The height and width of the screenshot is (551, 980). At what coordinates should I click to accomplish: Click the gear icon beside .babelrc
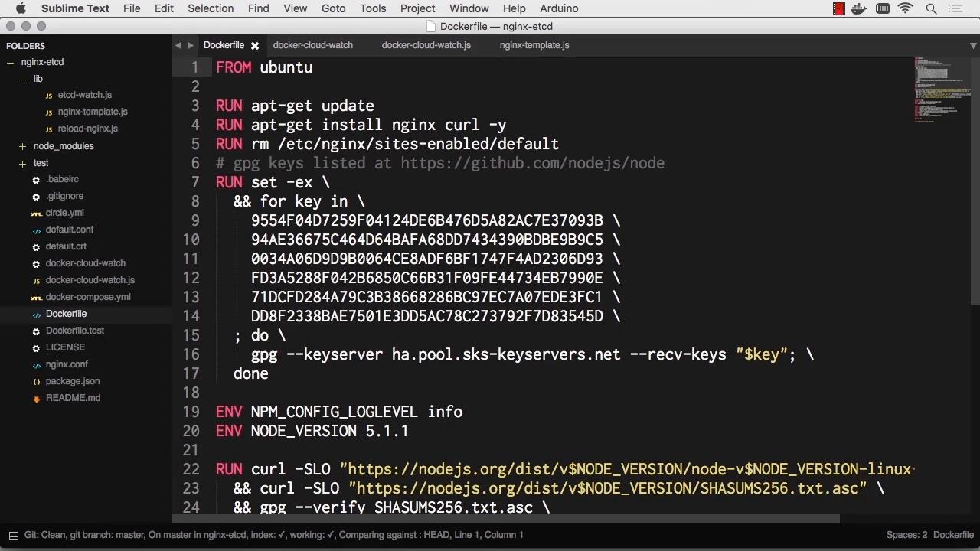tap(36, 180)
